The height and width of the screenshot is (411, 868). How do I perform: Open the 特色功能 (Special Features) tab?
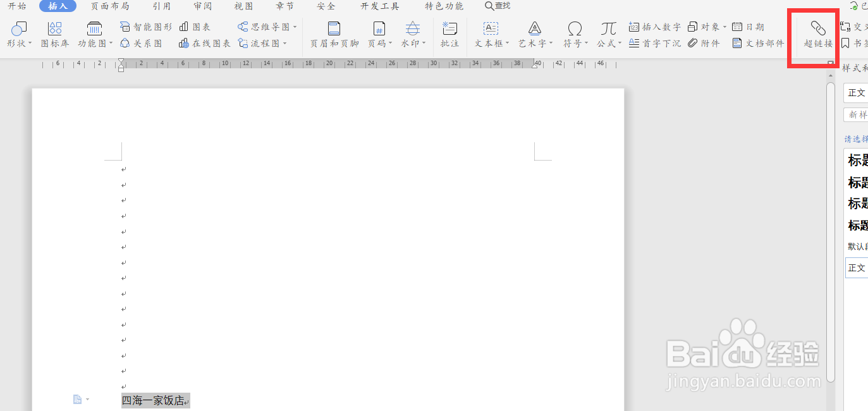tap(444, 6)
